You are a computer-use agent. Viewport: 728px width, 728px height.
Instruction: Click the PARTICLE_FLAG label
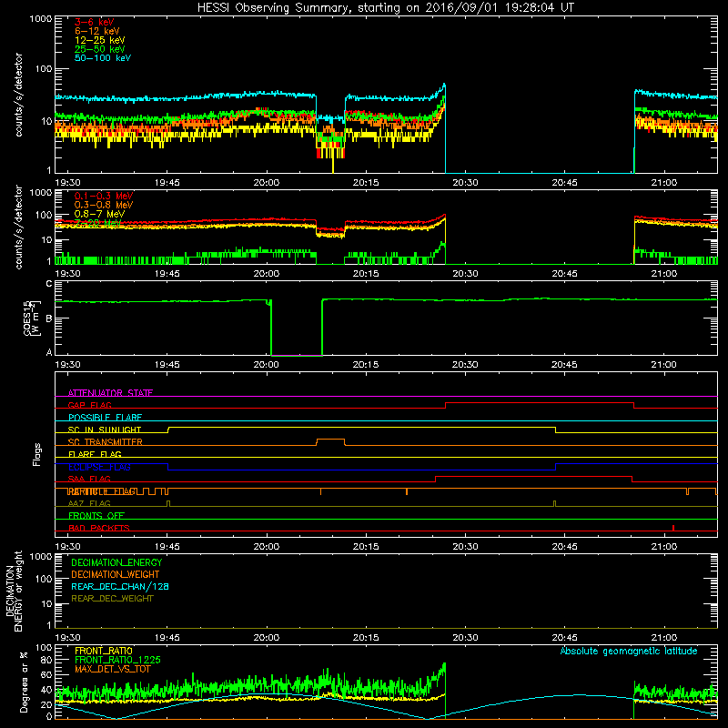[102, 491]
